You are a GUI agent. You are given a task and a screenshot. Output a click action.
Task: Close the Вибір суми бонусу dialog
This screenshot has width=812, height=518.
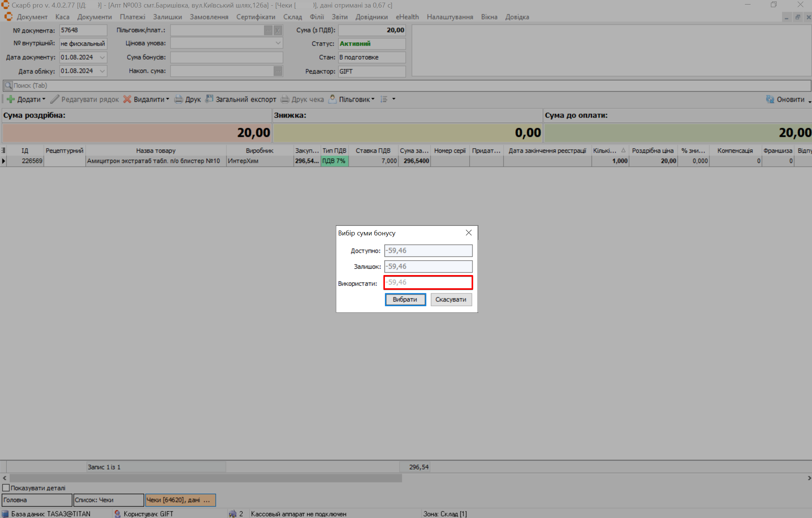[469, 233]
